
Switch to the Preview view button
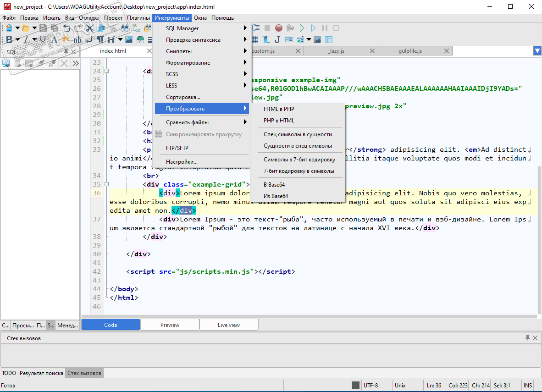pyautogui.click(x=170, y=325)
